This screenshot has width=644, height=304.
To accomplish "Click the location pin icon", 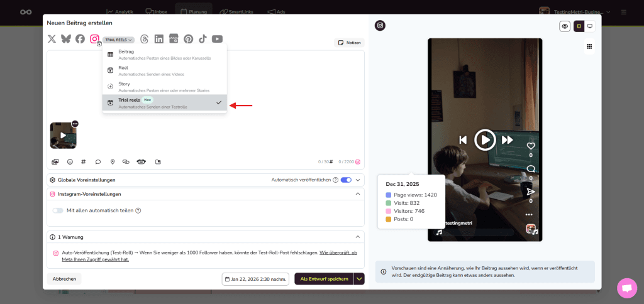I will (112, 162).
